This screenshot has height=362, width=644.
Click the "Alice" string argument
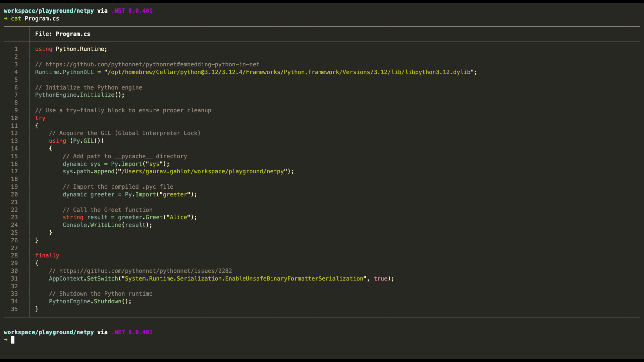tap(178, 217)
